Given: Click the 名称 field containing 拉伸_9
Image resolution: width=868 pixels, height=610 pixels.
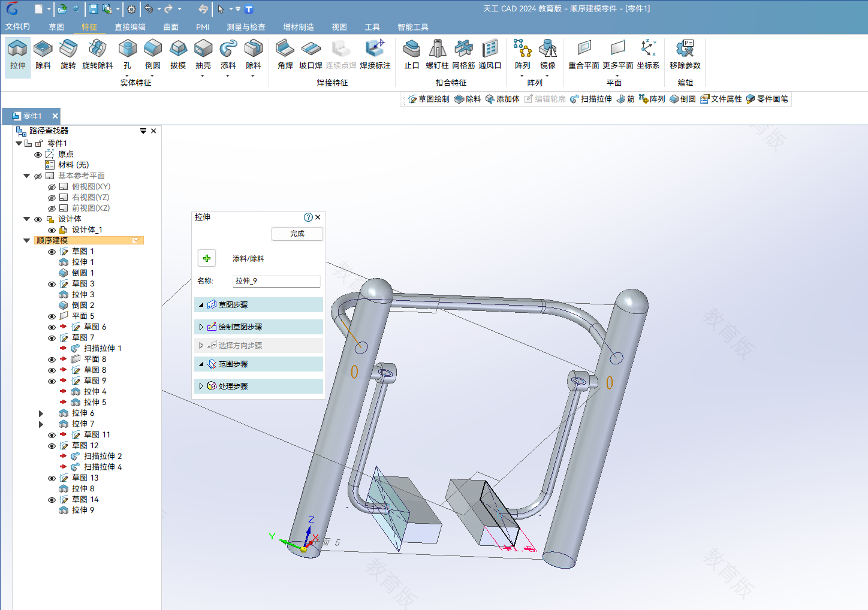Looking at the screenshot, I should (276, 281).
